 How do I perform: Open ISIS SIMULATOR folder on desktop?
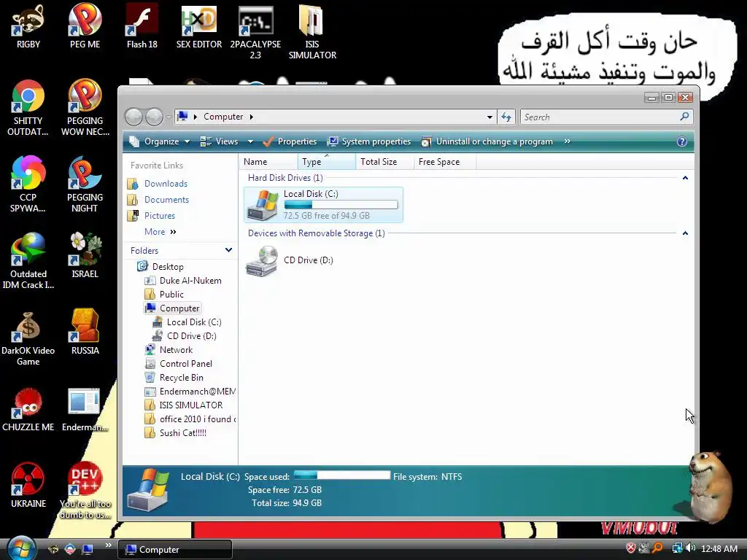[x=312, y=32]
